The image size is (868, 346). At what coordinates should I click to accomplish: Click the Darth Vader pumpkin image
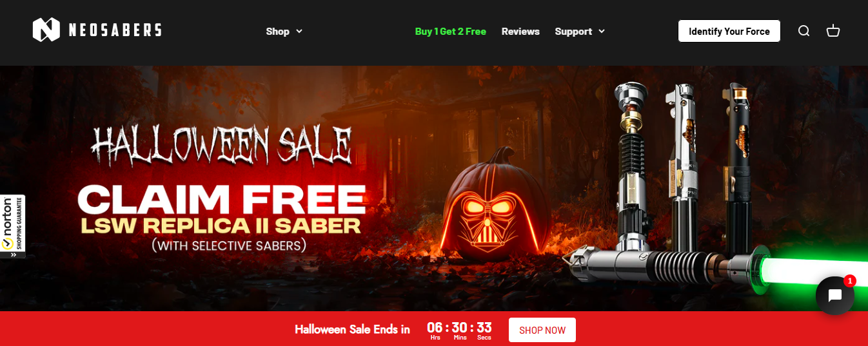496,205
